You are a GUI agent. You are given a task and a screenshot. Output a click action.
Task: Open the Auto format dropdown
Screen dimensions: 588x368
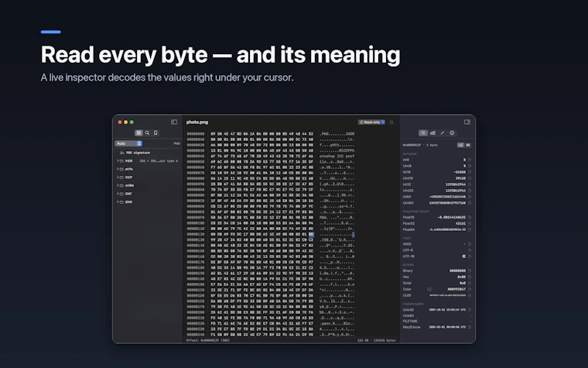(128, 143)
